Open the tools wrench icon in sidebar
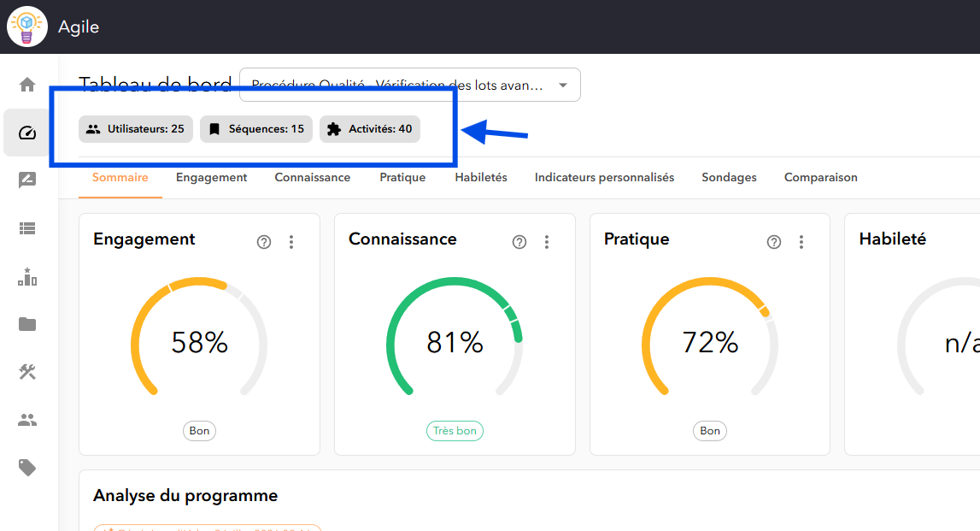This screenshot has width=980, height=531. click(x=26, y=372)
